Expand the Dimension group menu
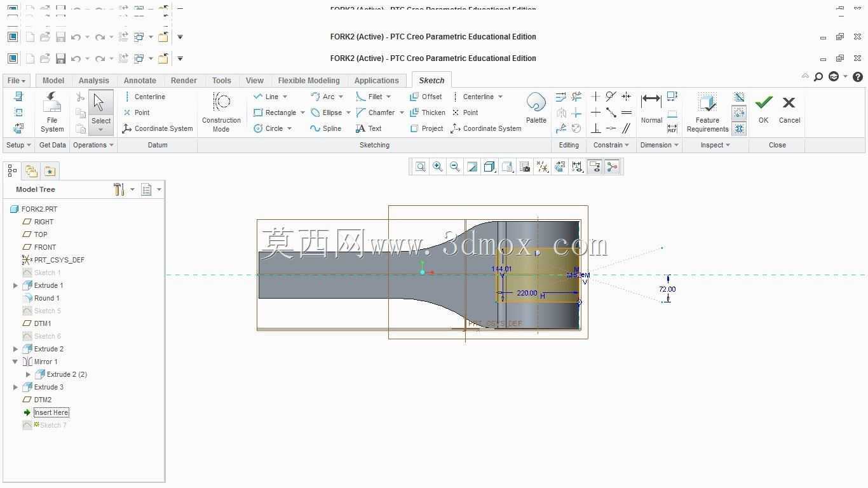The height and width of the screenshot is (488, 868). click(660, 145)
